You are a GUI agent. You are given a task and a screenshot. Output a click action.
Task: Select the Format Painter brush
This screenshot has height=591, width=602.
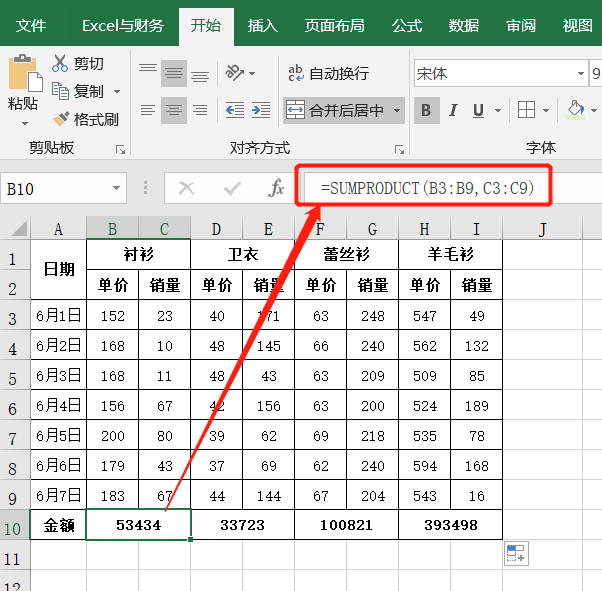click(61, 119)
